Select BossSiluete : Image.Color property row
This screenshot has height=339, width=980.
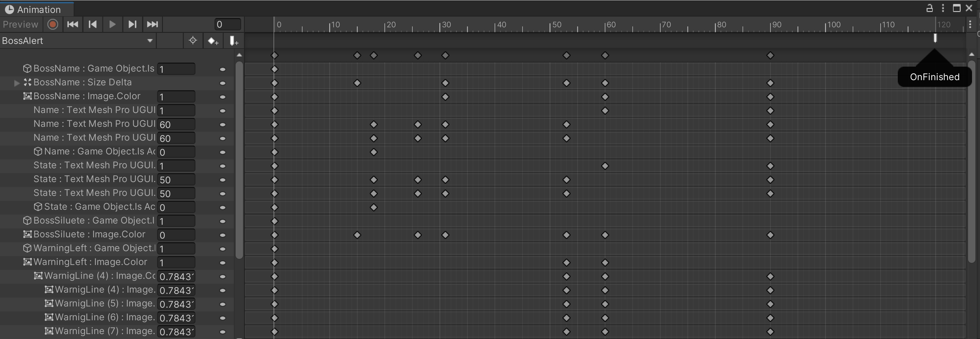[x=89, y=234]
